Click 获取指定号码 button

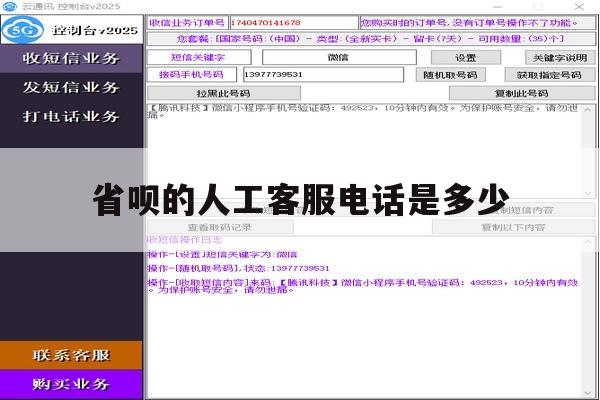pos(549,75)
